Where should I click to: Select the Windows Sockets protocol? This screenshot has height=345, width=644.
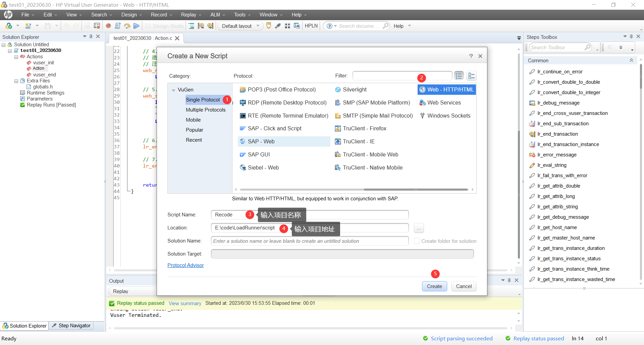(x=445, y=116)
